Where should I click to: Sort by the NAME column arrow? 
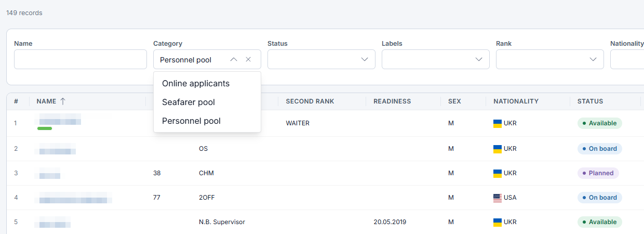click(63, 101)
